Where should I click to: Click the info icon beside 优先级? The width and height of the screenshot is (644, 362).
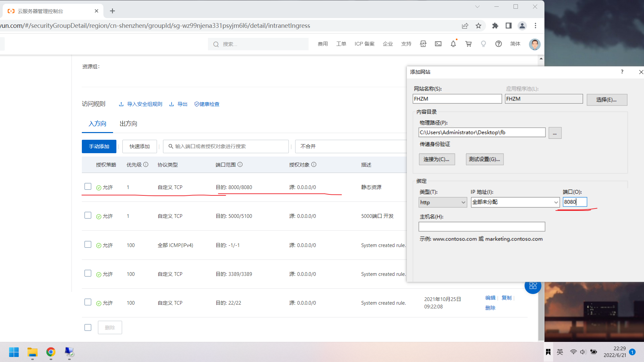tap(146, 165)
